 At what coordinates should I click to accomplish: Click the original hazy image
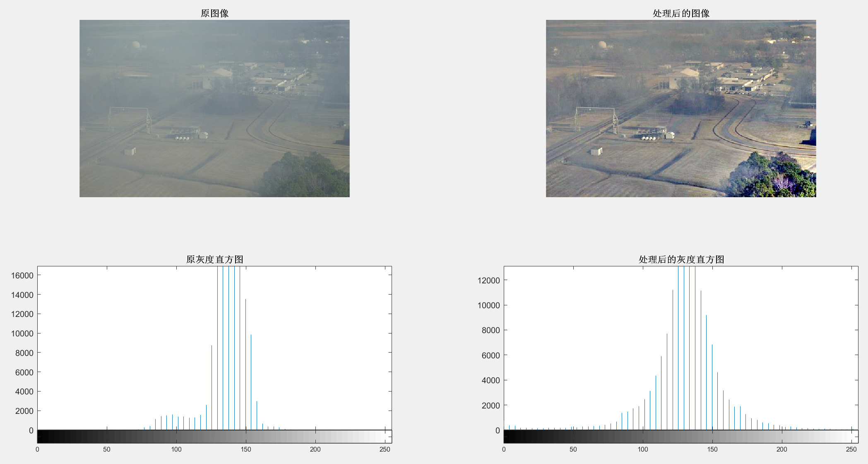(214, 109)
